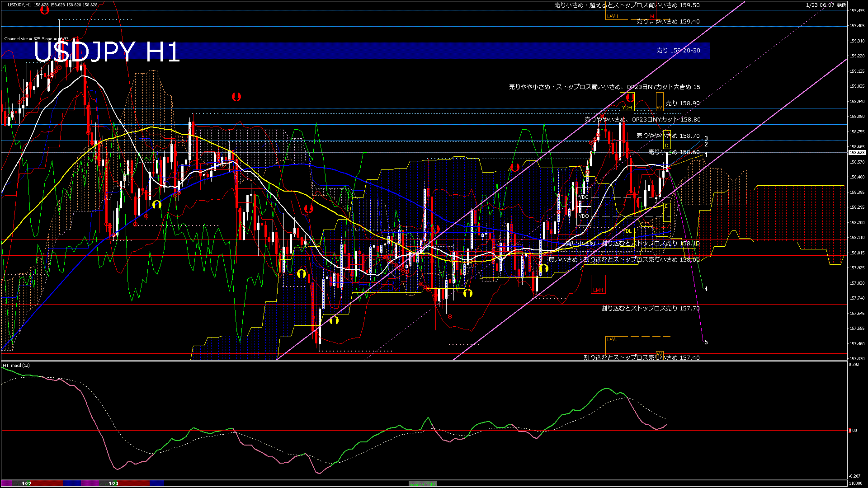Click the large USDJPY H1 title

(107, 52)
